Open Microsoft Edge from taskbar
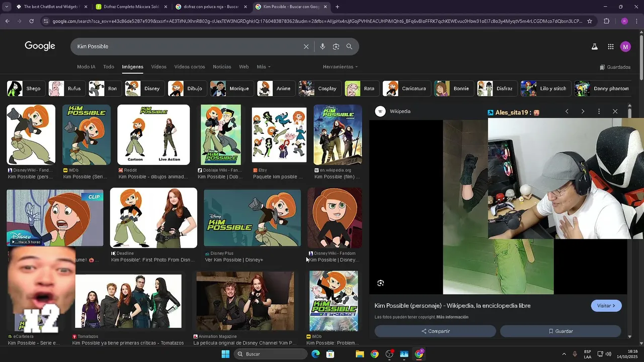 tap(315, 354)
